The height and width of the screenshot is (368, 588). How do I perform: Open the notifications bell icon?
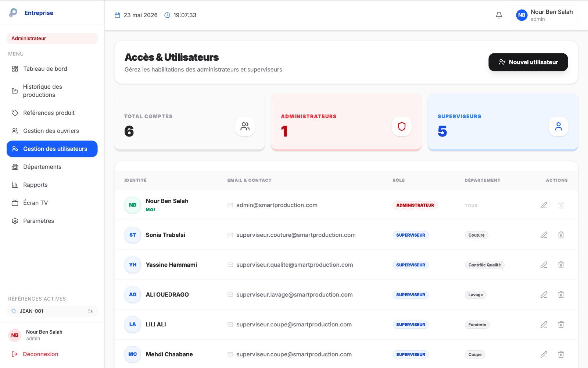tap(499, 15)
